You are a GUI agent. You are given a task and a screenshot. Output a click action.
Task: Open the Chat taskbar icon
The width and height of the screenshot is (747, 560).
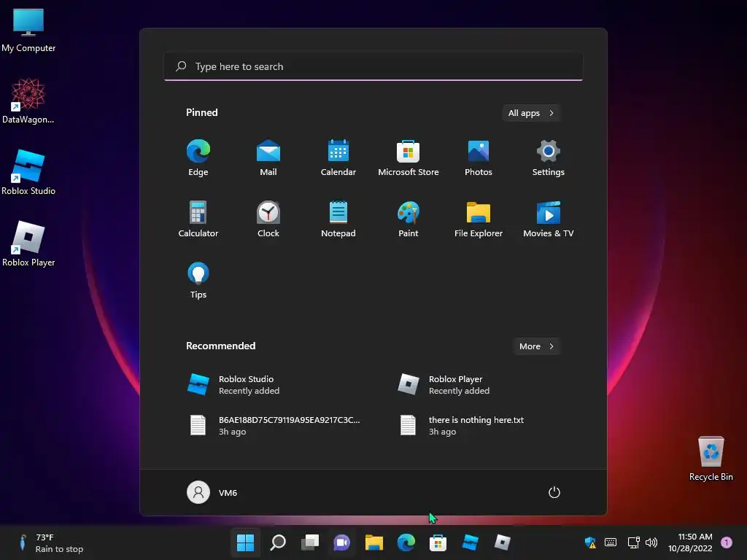coord(341,542)
